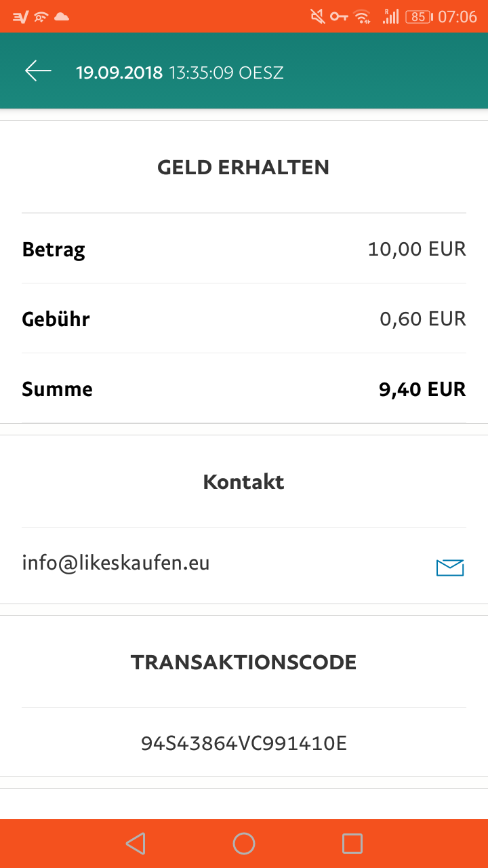Image resolution: width=488 pixels, height=868 pixels.
Task: Tap the Kontakt section heading
Action: (x=243, y=482)
